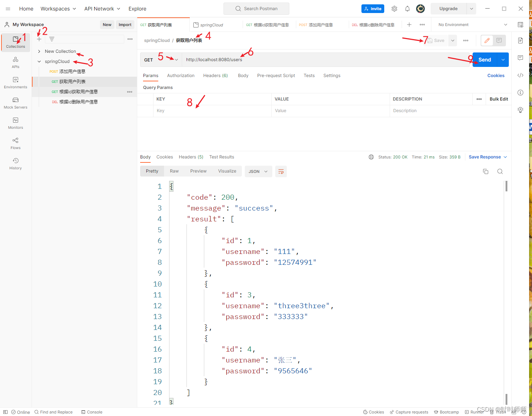Open the environment quick look icon

pyautogui.click(x=520, y=25)
